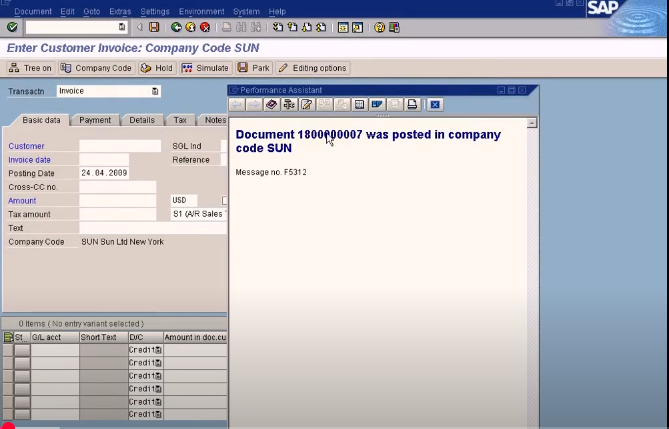
Task: Open Editing options
Action: point(313,68)
